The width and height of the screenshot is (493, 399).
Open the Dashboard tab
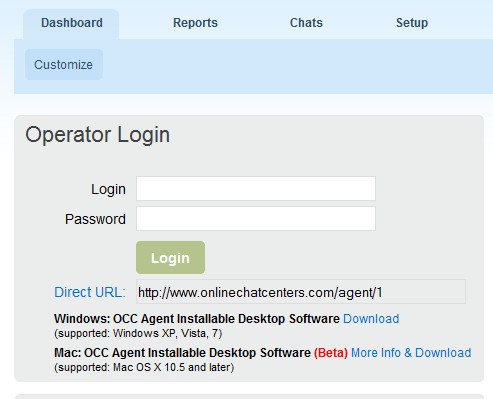(x=71, y=23)
